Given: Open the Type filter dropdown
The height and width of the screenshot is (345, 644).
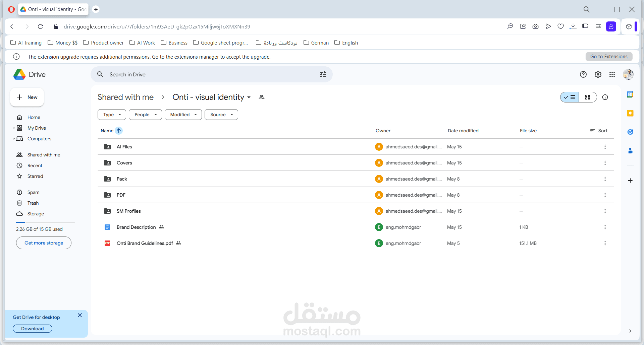Looking at the screenshot, I should (112, 115).
